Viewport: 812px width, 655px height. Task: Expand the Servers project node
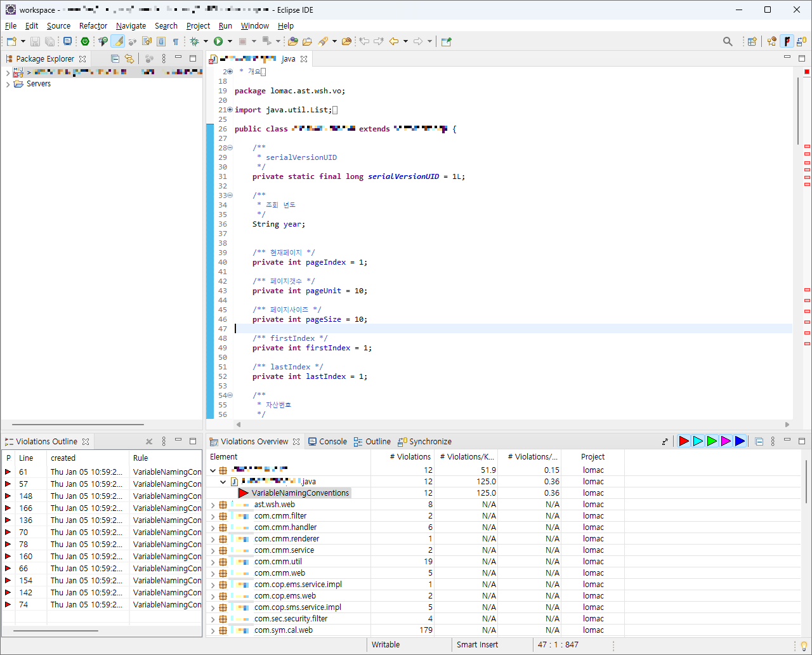pos(8,84)
